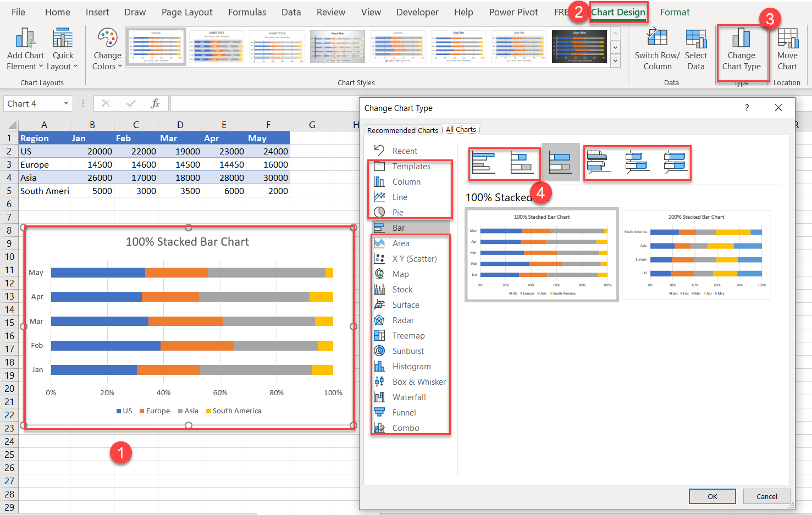Choose the Bar chart category

[x=411, y=228]
